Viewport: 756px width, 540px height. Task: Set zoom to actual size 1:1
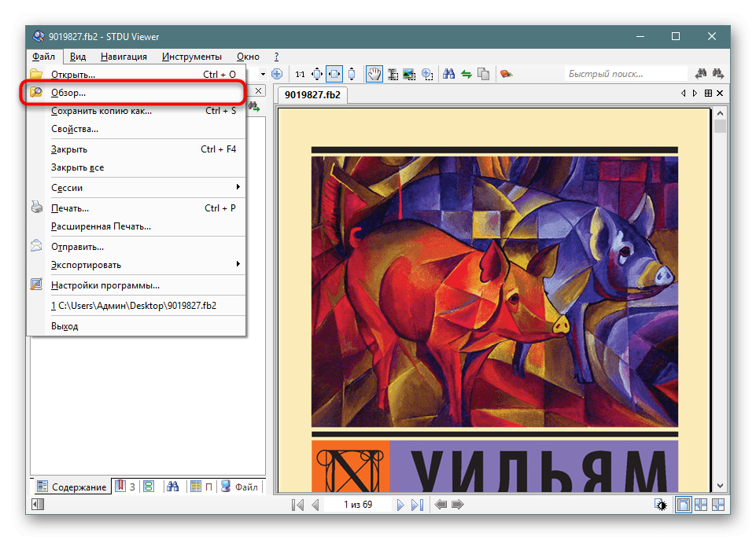click(300, 75)
